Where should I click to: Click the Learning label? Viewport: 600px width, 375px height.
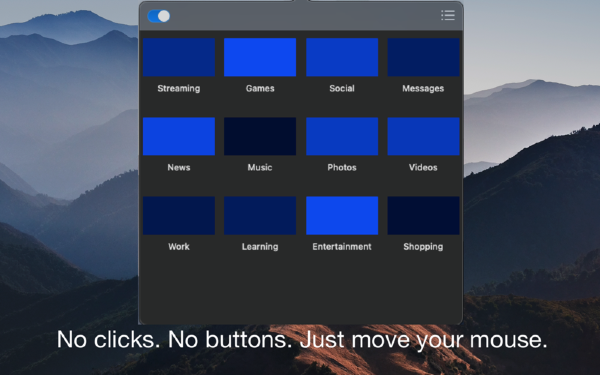(260, 247)
